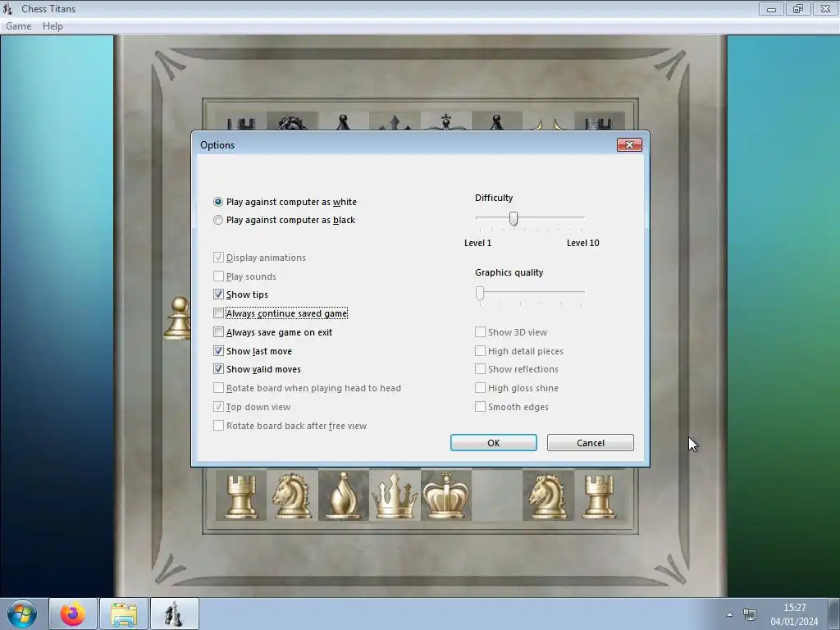Open the taskbar clock showing 15:27
840x630 pixels.
click(794, 614)
